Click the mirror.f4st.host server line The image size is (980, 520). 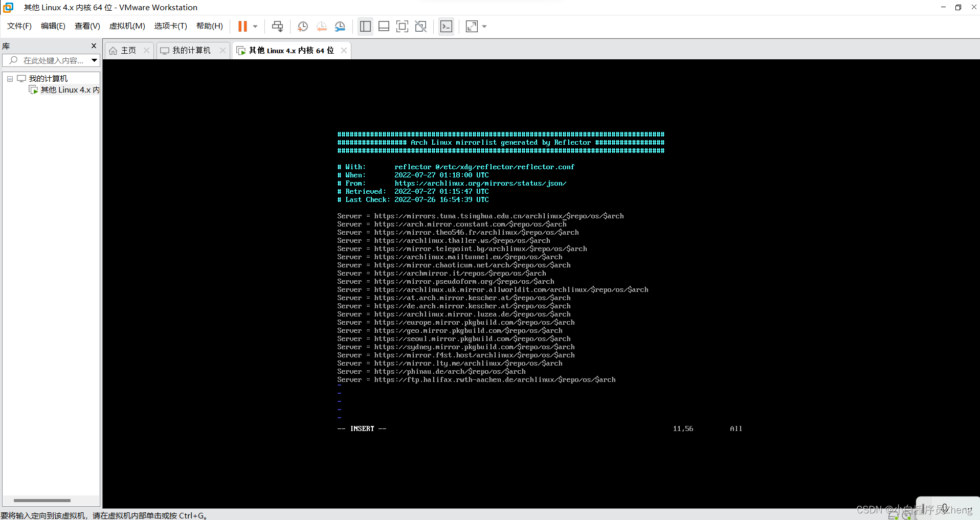456,355
